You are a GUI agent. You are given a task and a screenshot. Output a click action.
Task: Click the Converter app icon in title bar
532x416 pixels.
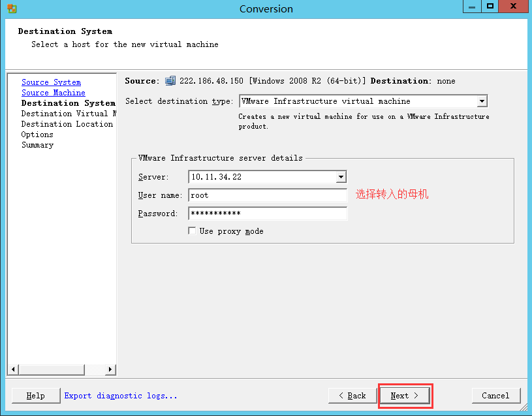12,8
